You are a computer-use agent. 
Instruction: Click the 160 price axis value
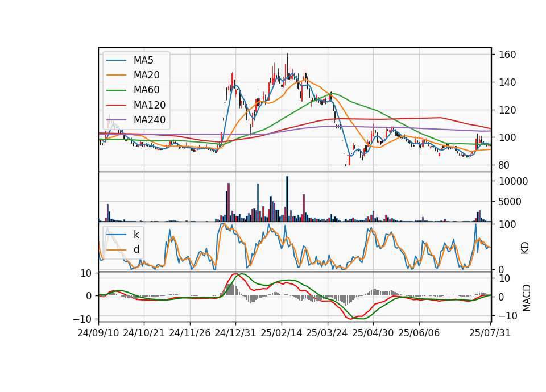point(507,55)
